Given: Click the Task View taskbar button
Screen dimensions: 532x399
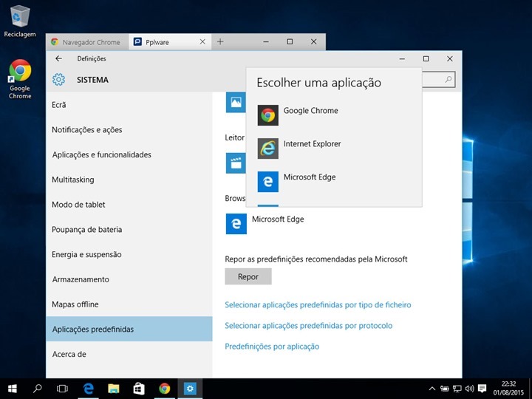Looking at the screenshot, I should click(x=63, y=388).
